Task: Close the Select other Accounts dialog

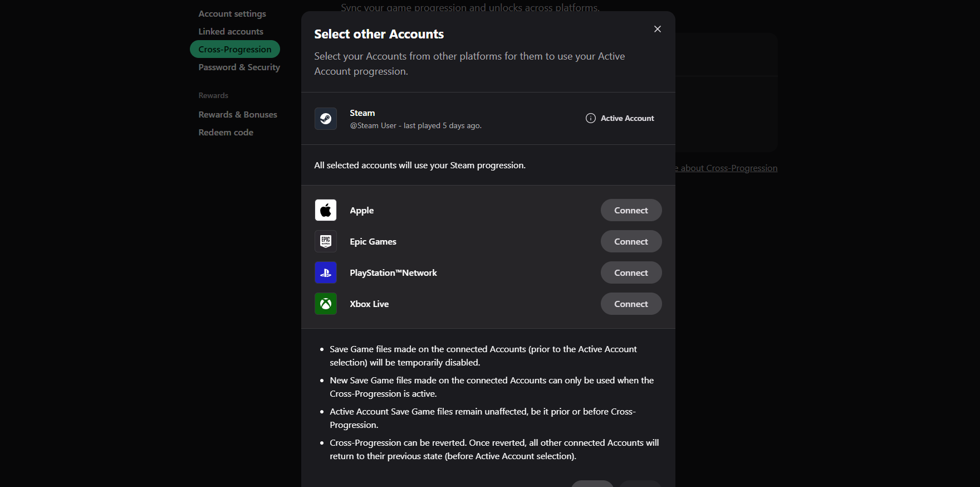Action: [657, 29]
